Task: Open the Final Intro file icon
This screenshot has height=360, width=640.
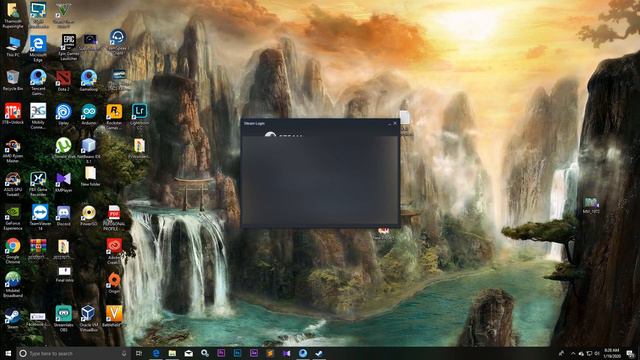Action: [x=64, y=273]
